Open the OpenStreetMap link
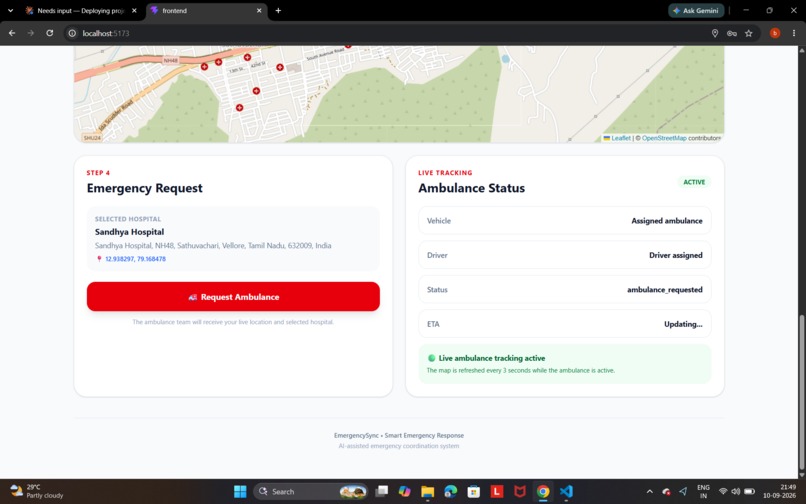Viewport: 806px width, 504px height. coord(664,138)
